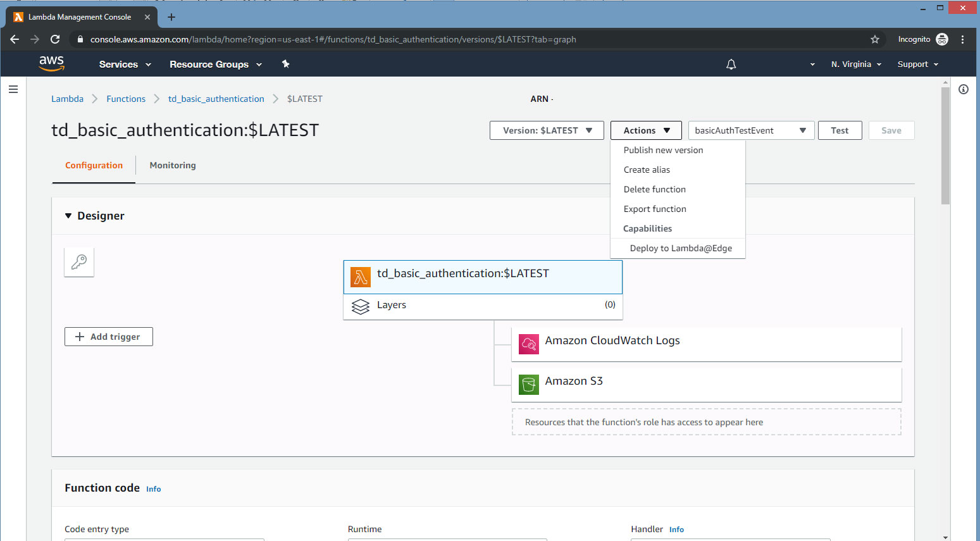Click the browser forward arrow

point(35,39)
